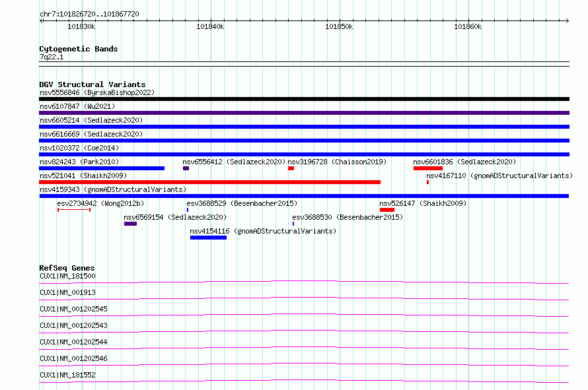
Task: Click the red esv2734942 bracket glyph
Action: point(74,210)
